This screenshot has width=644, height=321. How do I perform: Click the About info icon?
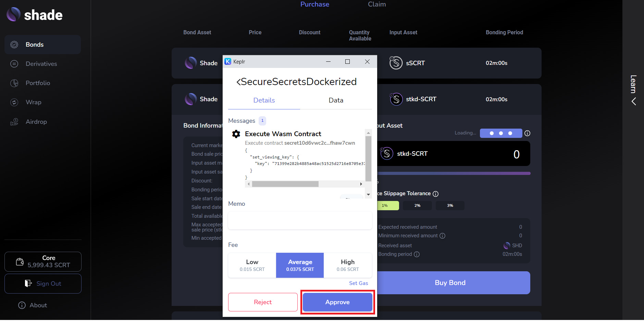coord(22,305)
